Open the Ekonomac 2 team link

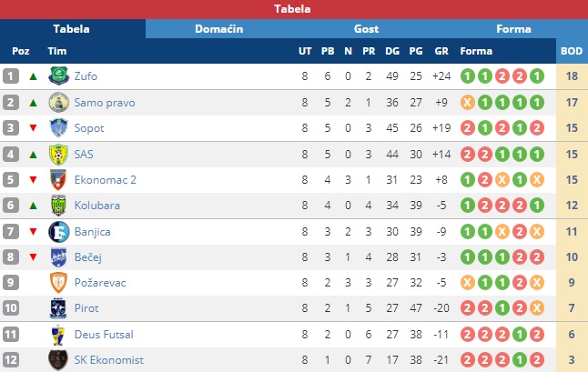pyautogui.click(x=106, y=180)
